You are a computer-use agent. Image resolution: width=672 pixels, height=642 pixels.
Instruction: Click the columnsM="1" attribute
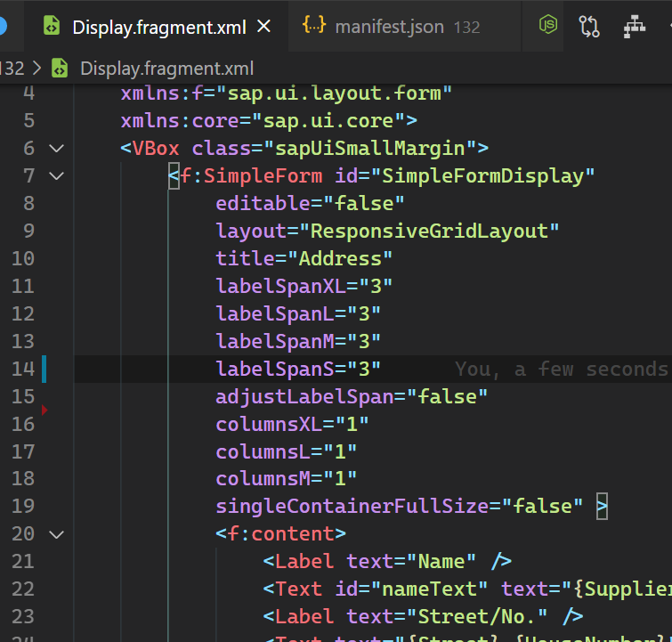286,479
